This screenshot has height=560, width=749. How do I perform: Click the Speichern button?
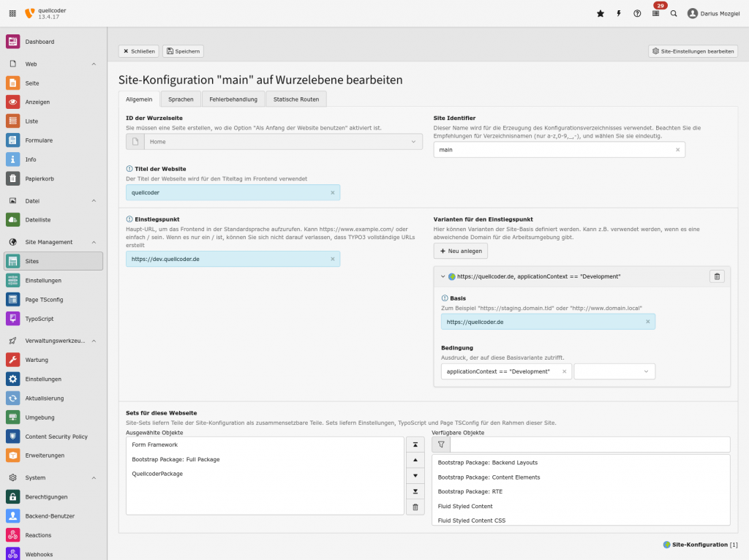(x=183, y=51)
